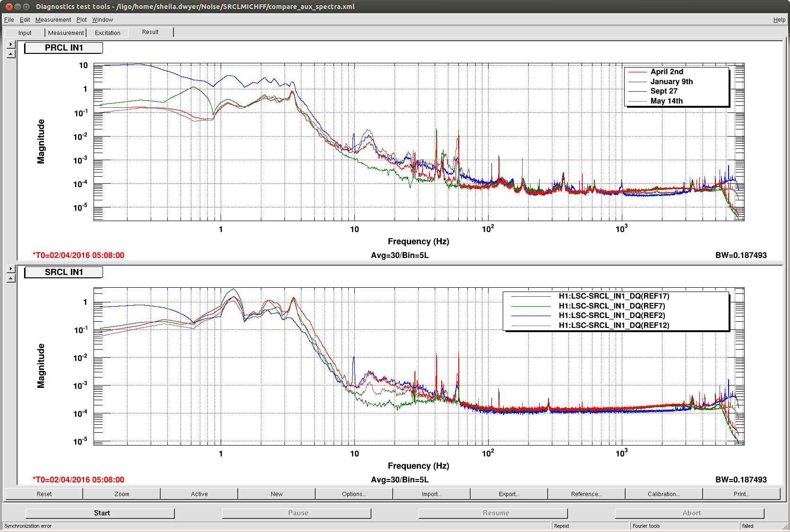Image resolution: width=790 pixels, height=532 pixels.
Task: Click the New plot button
Action: pos(276,494)
